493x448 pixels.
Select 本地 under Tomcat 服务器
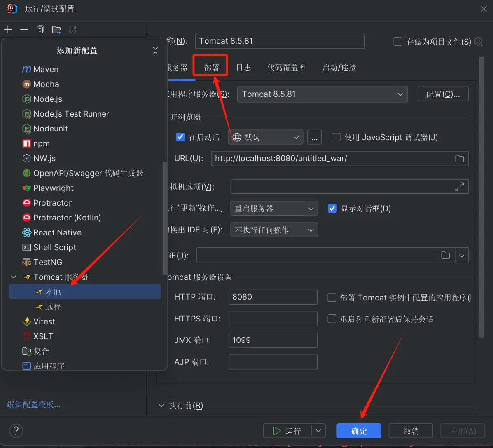pyautogui.click(x=84, y=292)
